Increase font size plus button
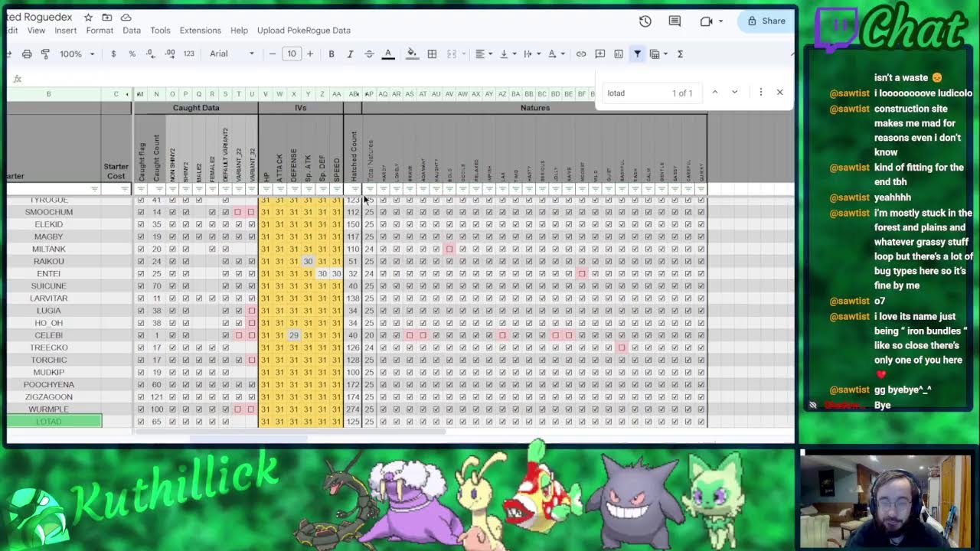Image resolution: width=980 pixels, height=551 pixels. click(309, 54)
